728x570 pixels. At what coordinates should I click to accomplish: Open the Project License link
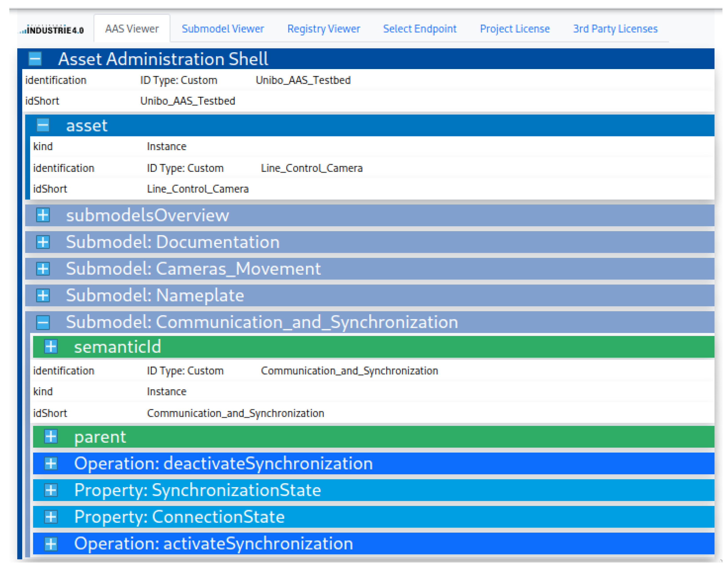(x=515, y=29)
